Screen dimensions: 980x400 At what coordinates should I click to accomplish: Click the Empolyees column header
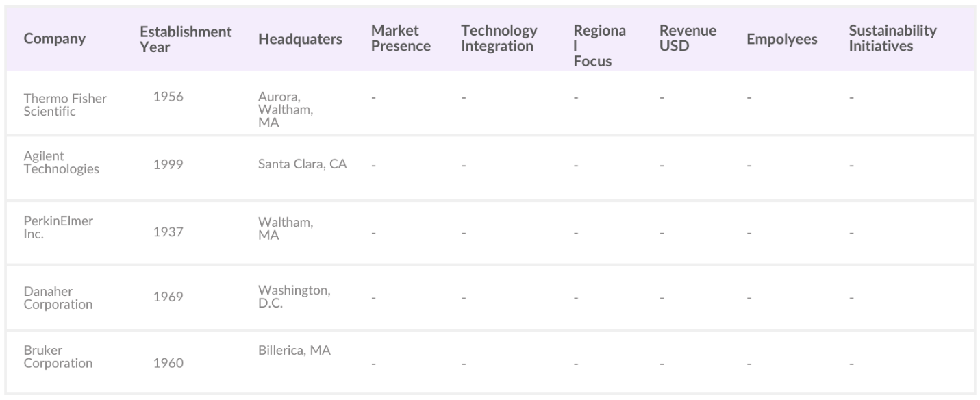click(781, 39)
